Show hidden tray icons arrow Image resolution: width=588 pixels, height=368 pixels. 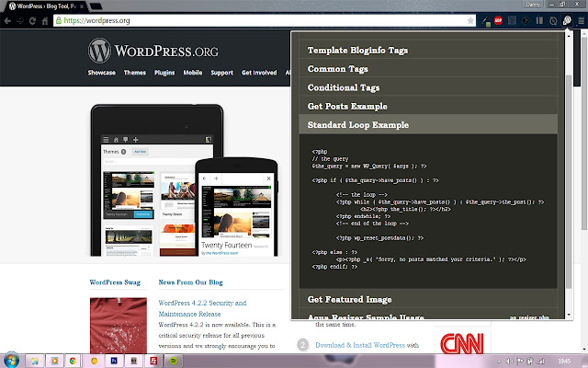click(499, 362)
